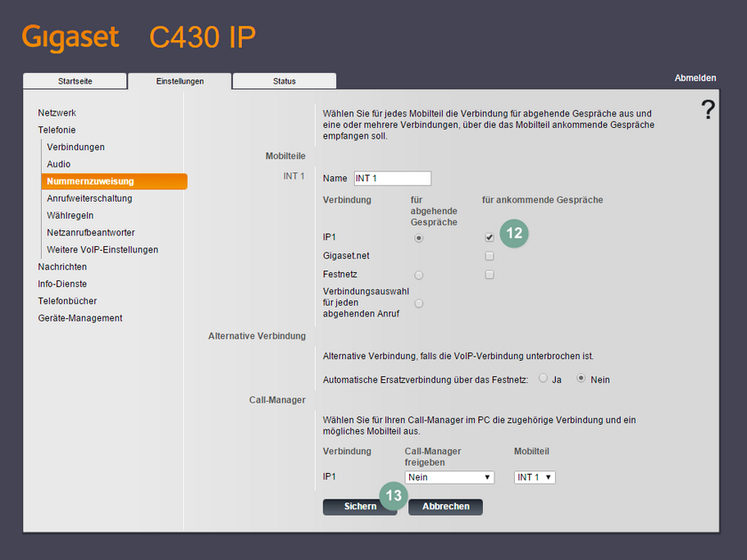Check Festnetz for incoming calls
Image resolution: width=747 pixels, height=560 pixels.
pos(489,275)
